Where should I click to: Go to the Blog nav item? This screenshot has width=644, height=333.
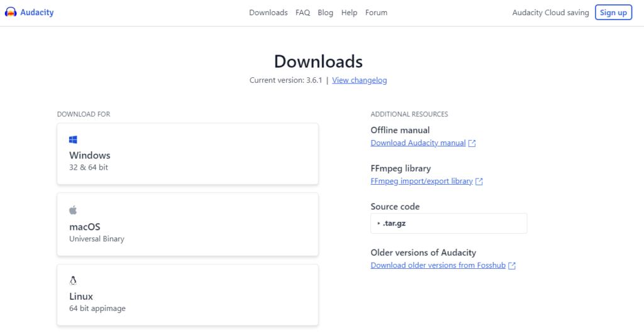(x=325, y=13)
